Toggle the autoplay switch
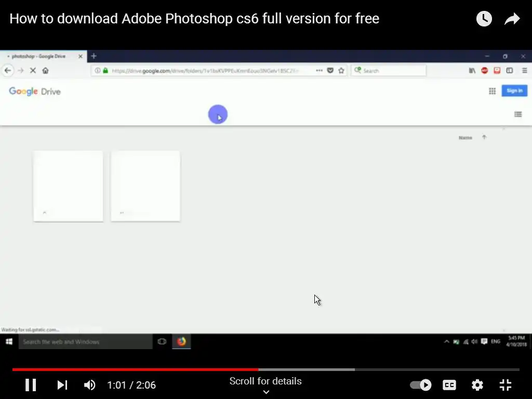 (x=420, y=385)
